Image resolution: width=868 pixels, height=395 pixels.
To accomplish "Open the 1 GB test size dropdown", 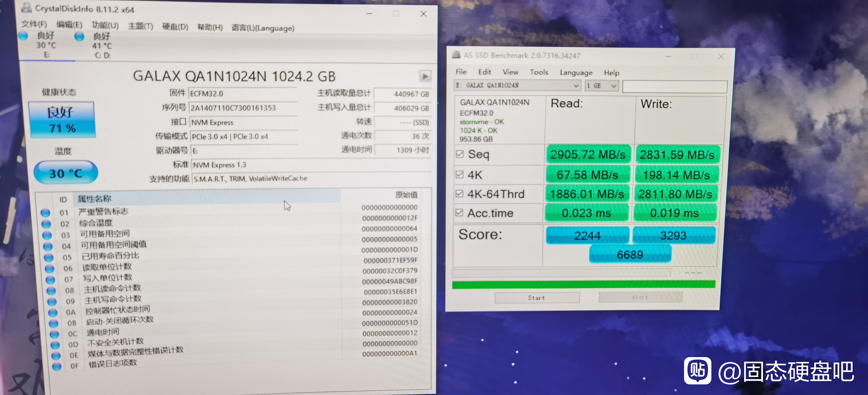I will pyautogui.click(x=601, y=86).
